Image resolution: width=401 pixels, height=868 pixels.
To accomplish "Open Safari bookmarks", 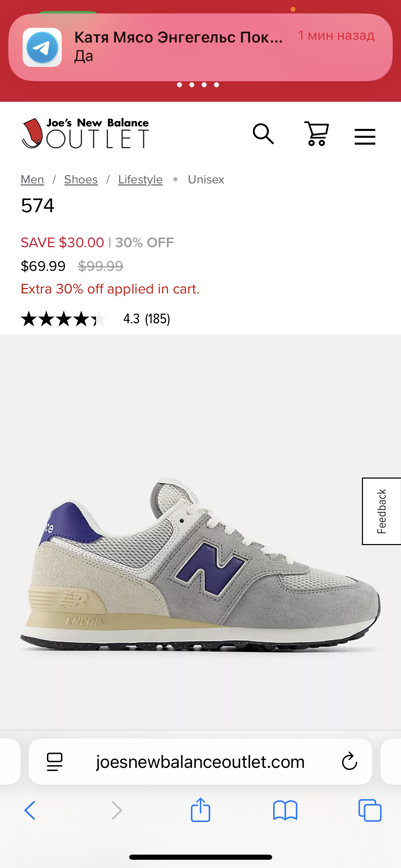I will (x=285, y=810).
